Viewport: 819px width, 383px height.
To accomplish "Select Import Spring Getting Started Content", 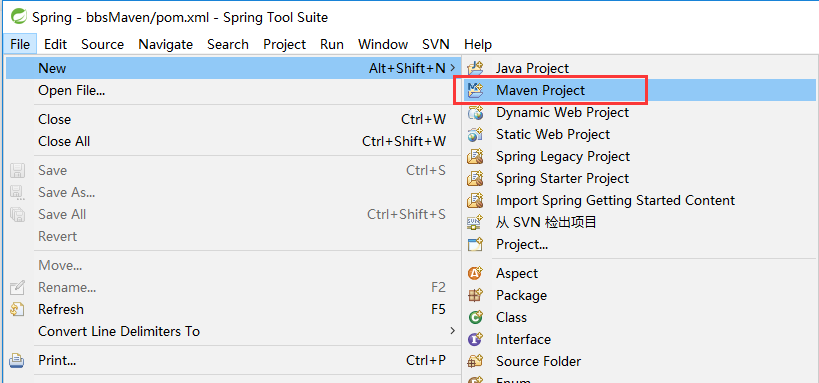I will tap(640, 200).
